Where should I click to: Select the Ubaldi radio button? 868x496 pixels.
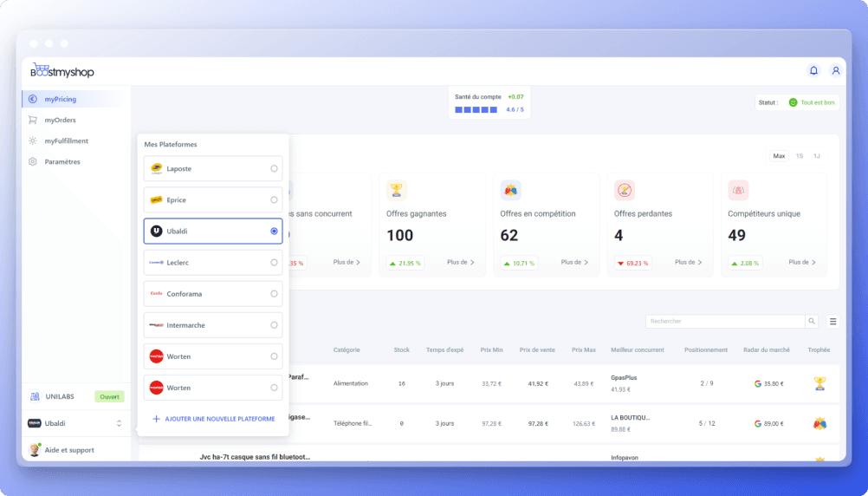(274, 232)
